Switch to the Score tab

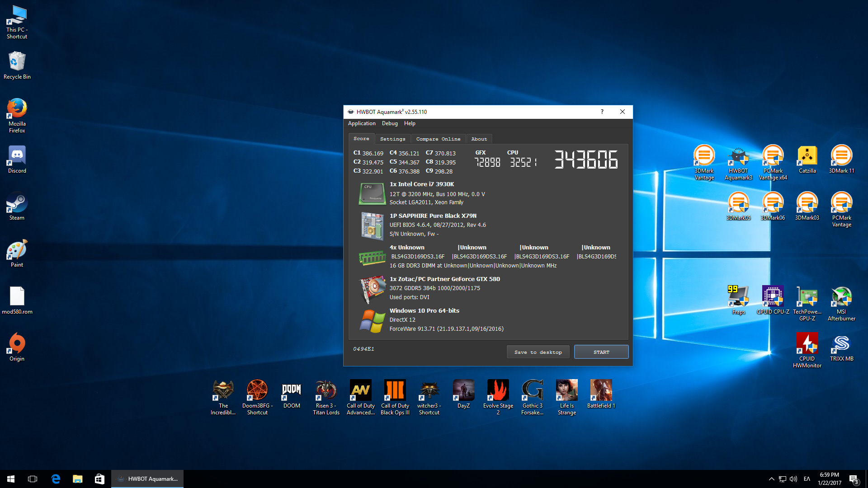tap(361, 139)
